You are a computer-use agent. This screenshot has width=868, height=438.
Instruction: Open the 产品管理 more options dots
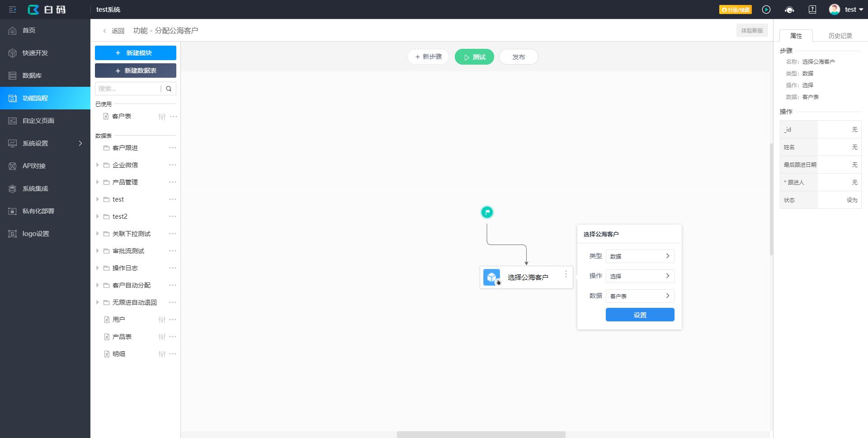[x=173, y=182]
